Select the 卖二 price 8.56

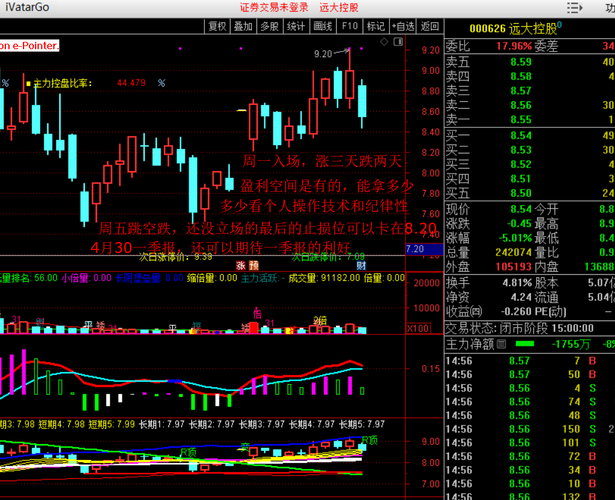tap(521, 105)
